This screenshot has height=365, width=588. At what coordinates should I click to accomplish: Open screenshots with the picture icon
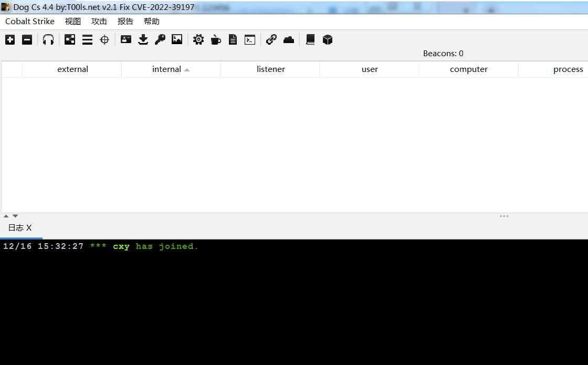pos(177,40)
